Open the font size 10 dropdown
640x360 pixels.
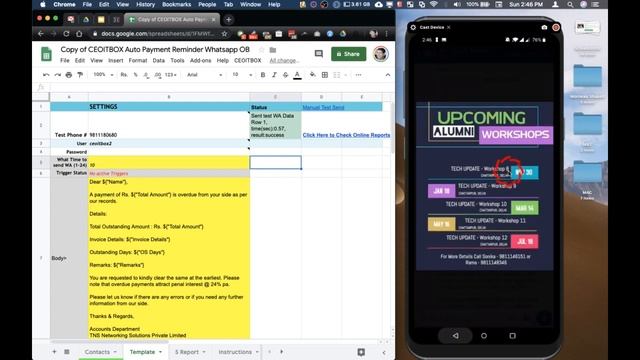click(242, 75)
